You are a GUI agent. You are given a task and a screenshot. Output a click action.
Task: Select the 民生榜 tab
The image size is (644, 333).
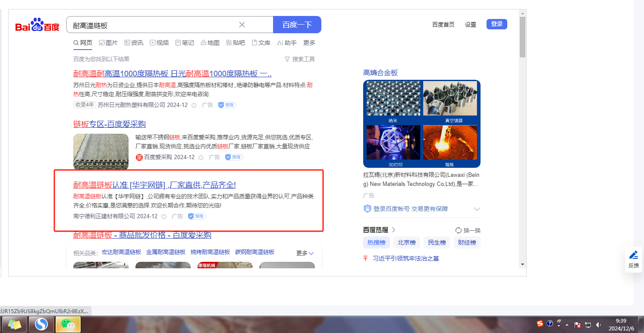(437, 243)
